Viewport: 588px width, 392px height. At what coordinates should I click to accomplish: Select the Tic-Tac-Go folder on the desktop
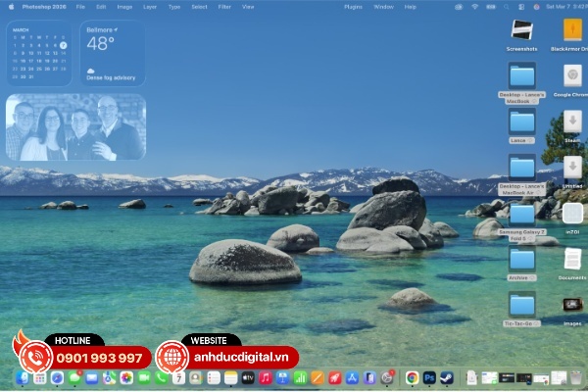click(x=521, y=309)
